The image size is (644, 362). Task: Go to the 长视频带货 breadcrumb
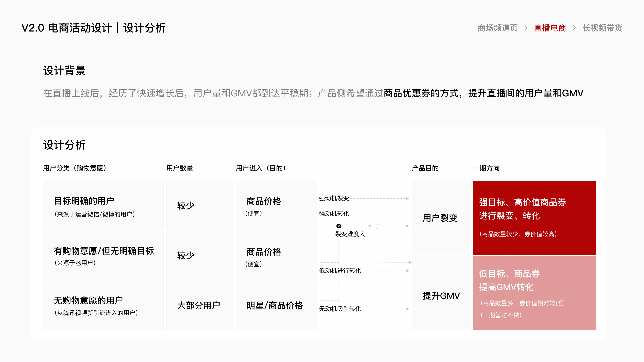(x=602, y=28)
